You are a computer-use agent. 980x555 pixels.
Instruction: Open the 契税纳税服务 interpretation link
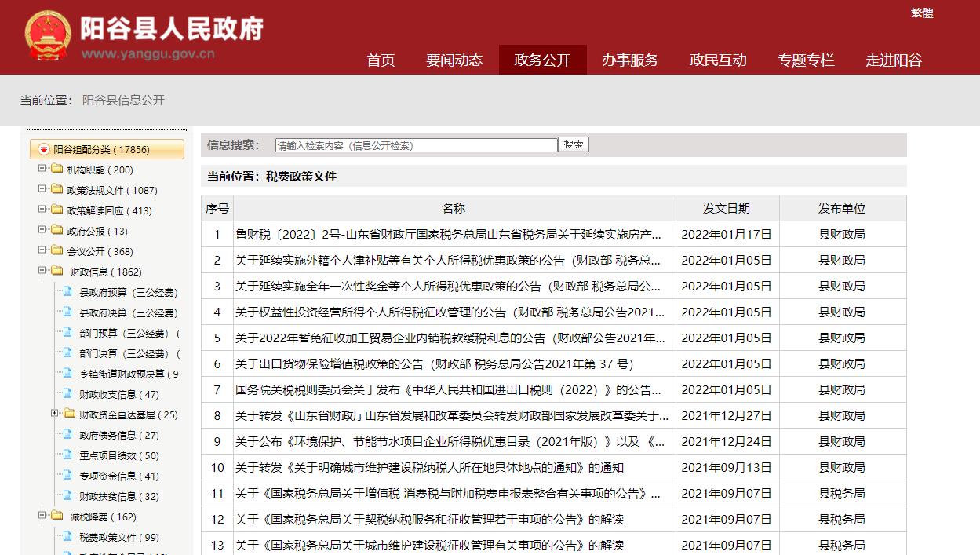(429, 519)
